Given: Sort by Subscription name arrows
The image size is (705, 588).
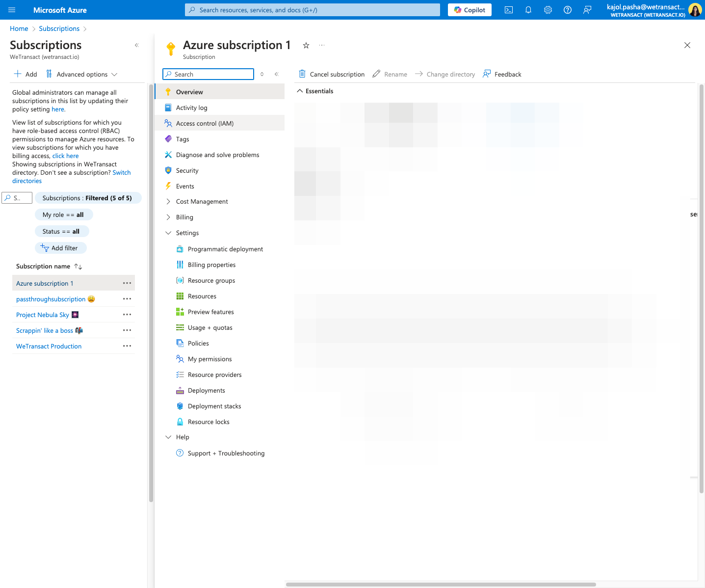Looking at the screenshot, I should click(78, 267).
